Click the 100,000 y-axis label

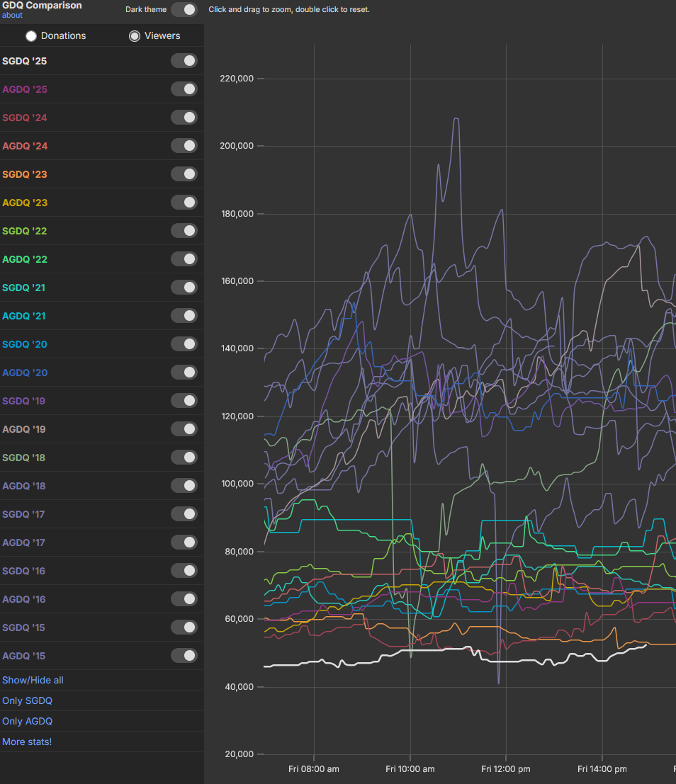[237, 484]
